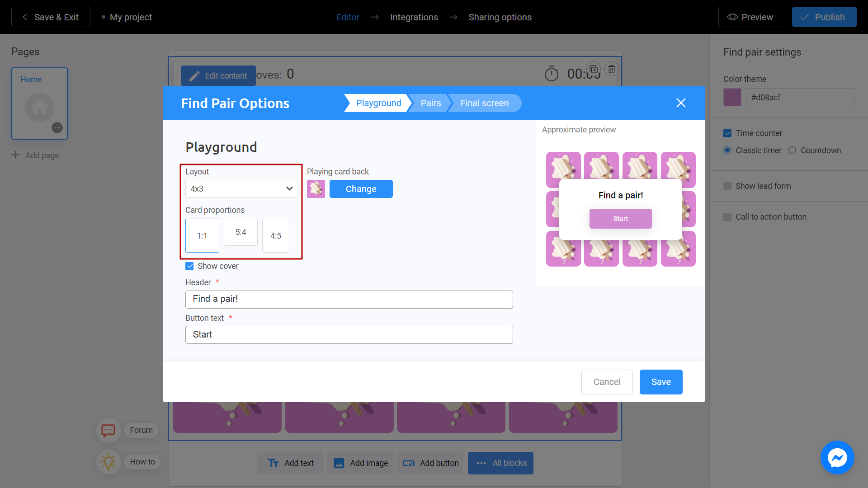Toggle the Show cover checkbox
The image size is (868, 488).
(189, 266)
